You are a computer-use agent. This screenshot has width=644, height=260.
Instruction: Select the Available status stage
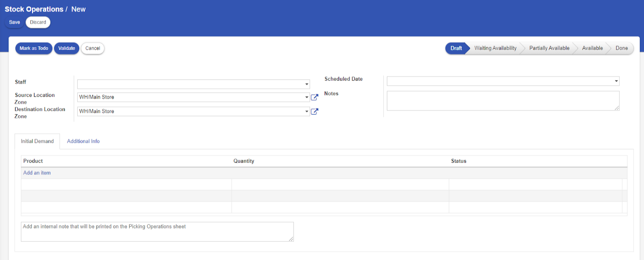pyautogui.click(x=592, y=48)
